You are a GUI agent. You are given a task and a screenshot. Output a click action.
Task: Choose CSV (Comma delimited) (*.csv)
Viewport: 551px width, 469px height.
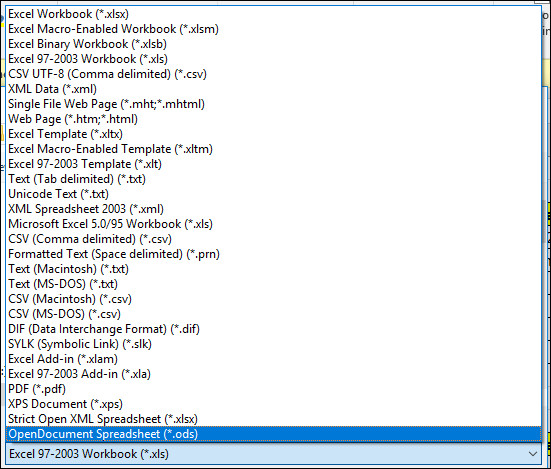coord(273,239)
